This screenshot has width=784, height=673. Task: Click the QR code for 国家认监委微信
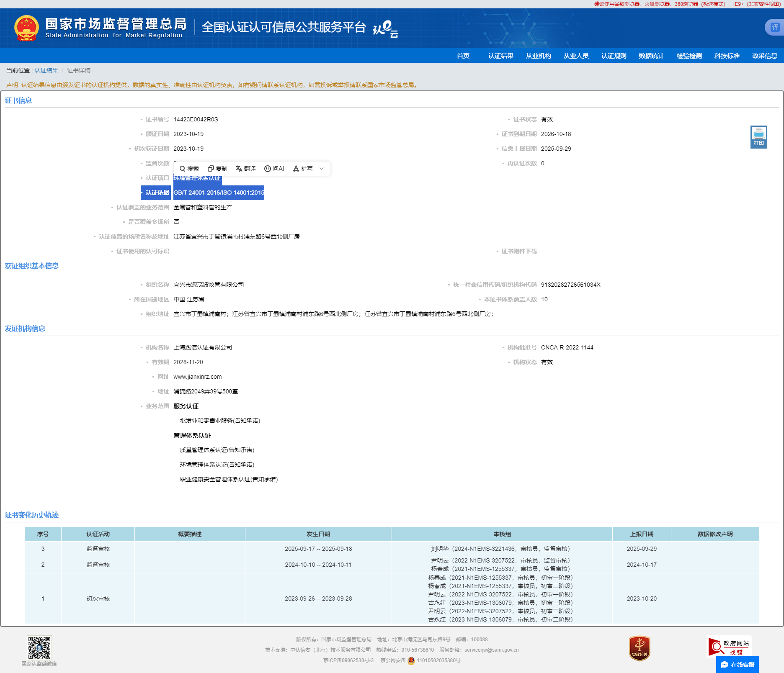tap(39, 647)
